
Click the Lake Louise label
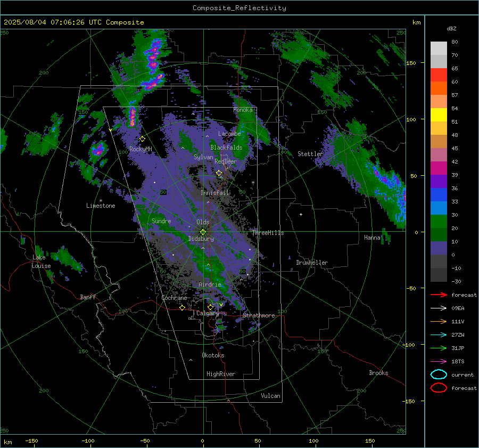tap(41, 262)
